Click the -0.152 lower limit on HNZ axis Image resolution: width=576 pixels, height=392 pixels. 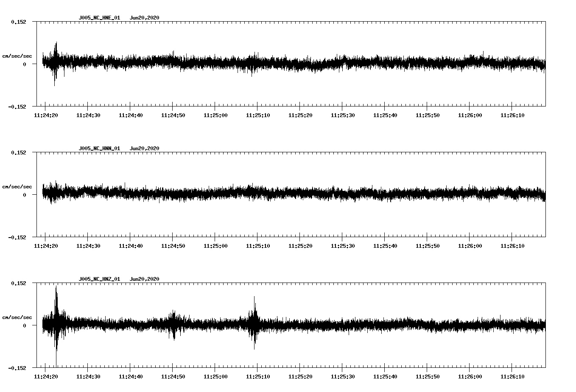[17, 368]
